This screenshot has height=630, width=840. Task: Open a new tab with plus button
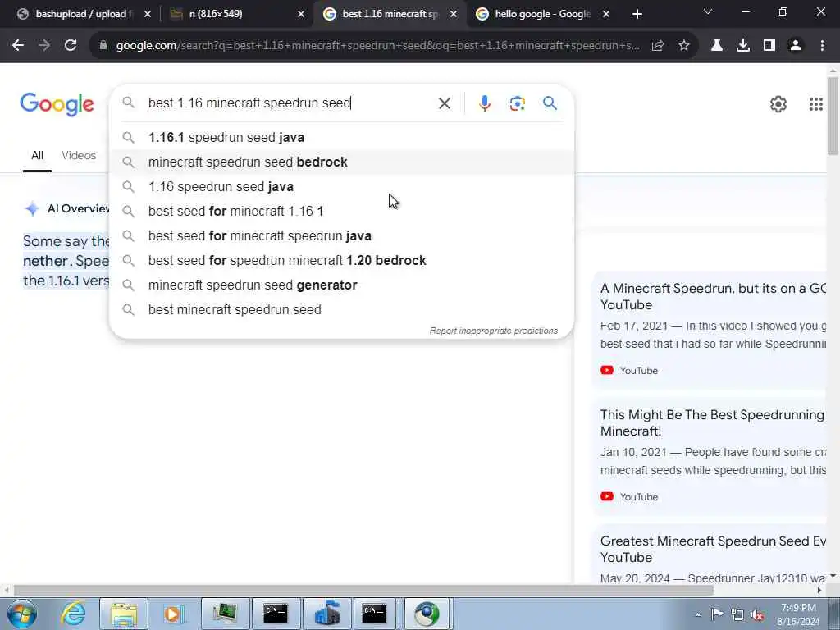coord(637,14)
